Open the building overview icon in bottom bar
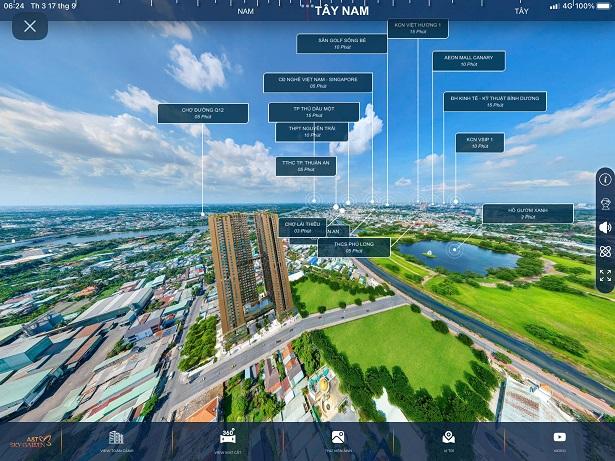Viewport: 615px width, 461px height. pyautogui.click(x=116, y=440)
